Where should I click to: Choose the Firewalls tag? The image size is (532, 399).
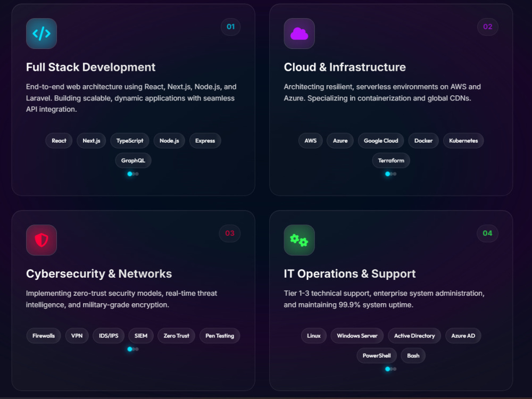coord(44,336)
